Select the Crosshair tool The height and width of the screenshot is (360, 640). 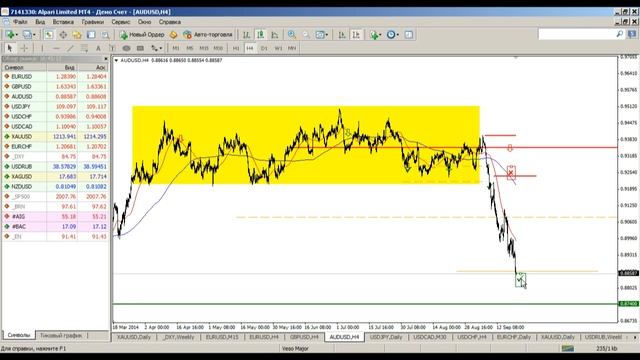[24, 48]
